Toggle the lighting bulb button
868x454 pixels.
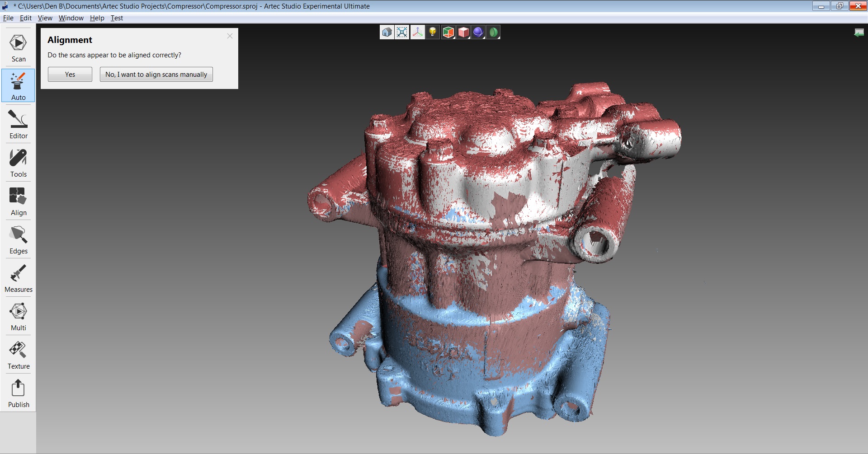pyautogui.click(x=433, y=32)
